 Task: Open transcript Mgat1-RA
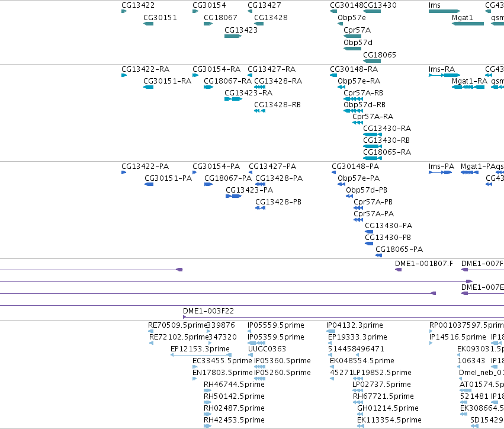pyautogui.click(x=468, y=87)
